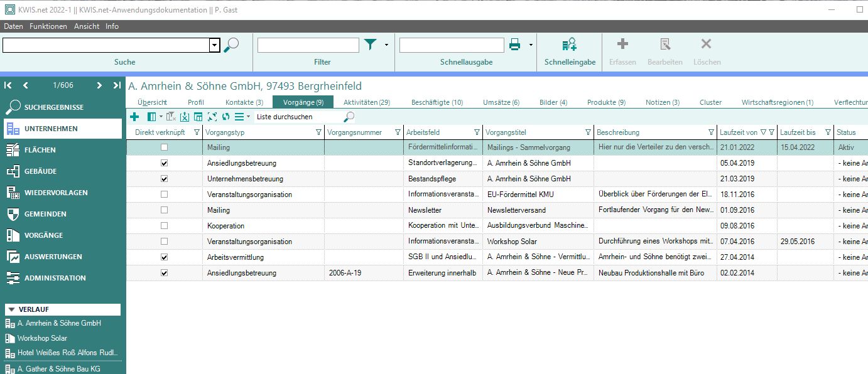The height and width of the screenshot is (374, 868).
Task: Uncheck Direkt verknüpft for Unternehmensbetreuung row
Action: 165,179
